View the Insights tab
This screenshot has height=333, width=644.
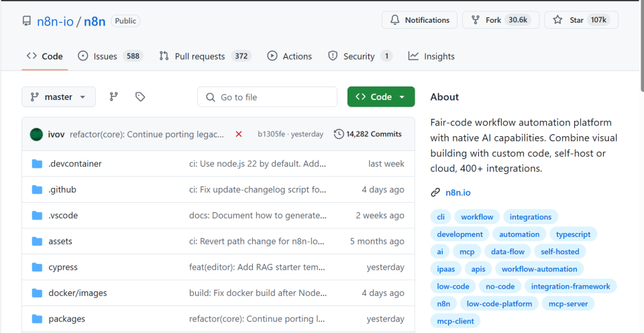point(431,56)
